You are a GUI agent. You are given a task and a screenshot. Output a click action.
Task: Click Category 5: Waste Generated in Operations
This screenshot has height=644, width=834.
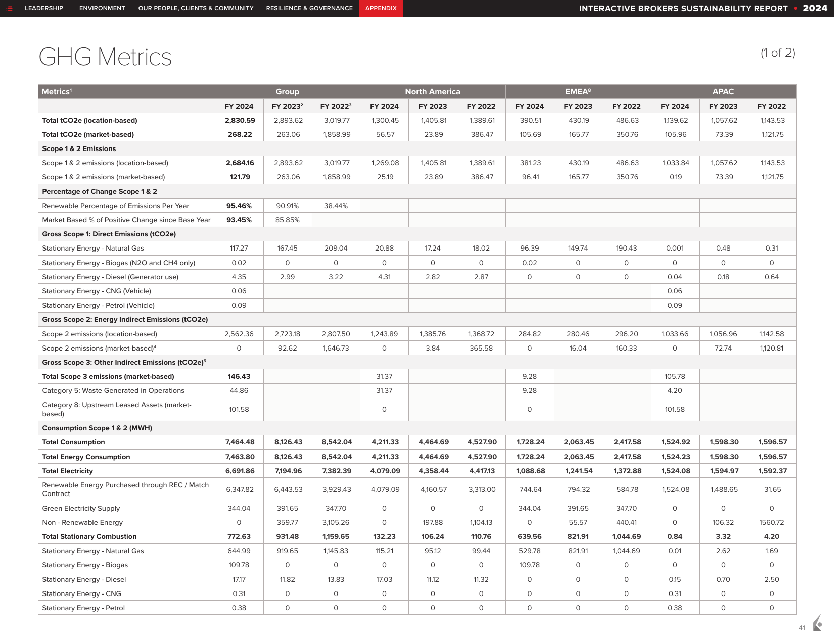113,390
